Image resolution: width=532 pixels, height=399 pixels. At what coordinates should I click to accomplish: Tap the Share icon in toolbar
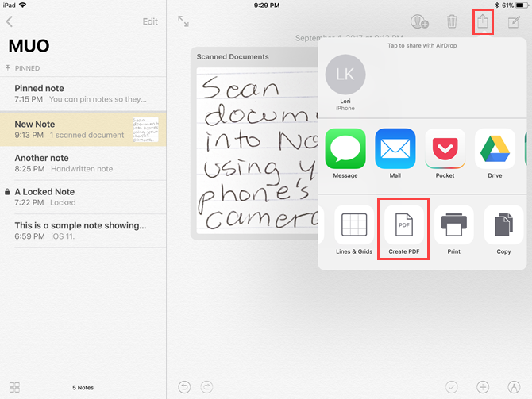(483, 22)
